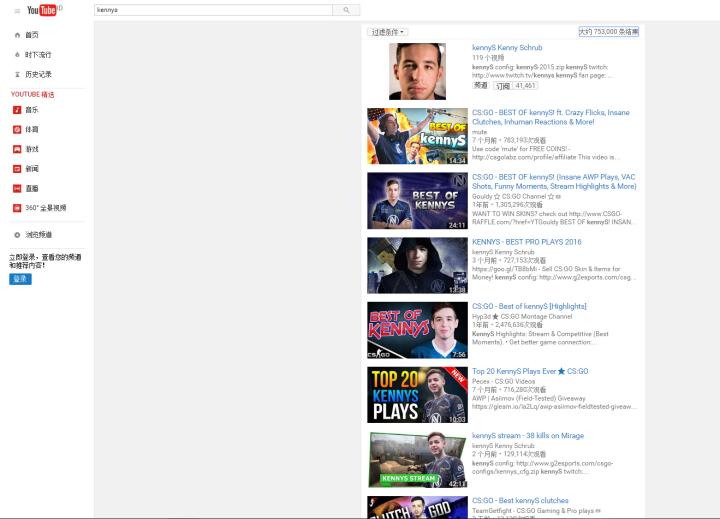Open 新闻 (News) channel in sidebar
The width and height of the screenshot is (720, 519).
click(32, 169)
